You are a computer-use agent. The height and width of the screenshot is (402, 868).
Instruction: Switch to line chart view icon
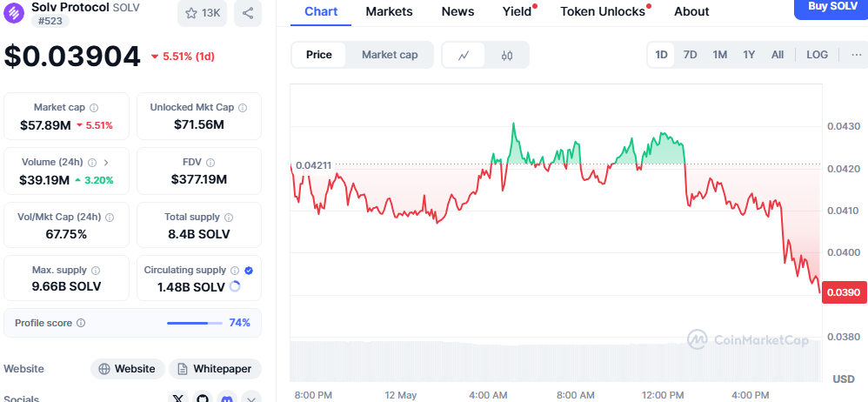pyautogui.click(x=464, y=55)
